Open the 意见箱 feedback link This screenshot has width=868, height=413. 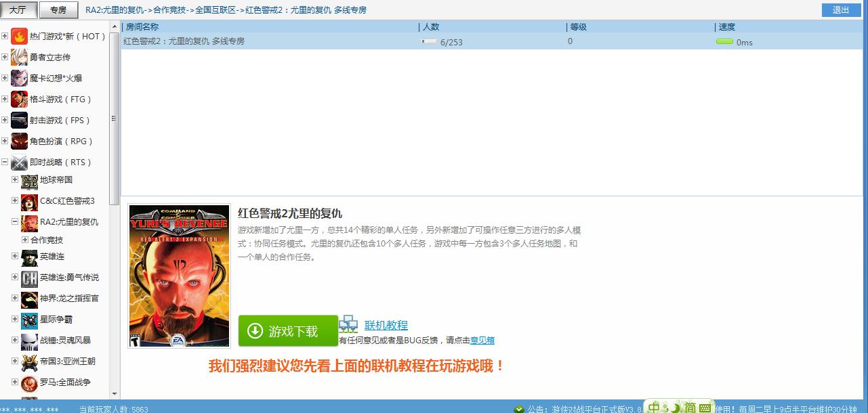click(482, 341)
